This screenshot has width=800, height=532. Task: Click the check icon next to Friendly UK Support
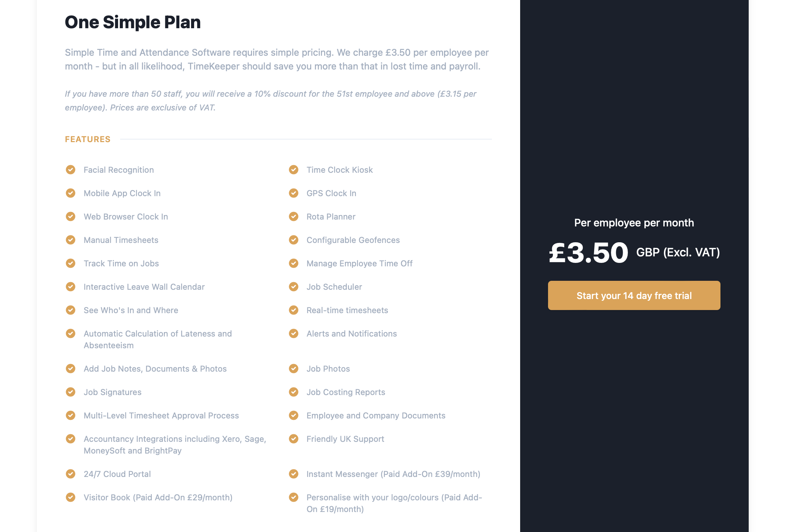coord(294,439)
